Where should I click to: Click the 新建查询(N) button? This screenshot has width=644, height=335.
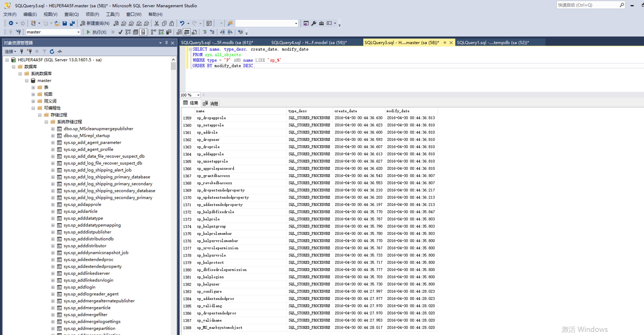click(x=95, y=23)
